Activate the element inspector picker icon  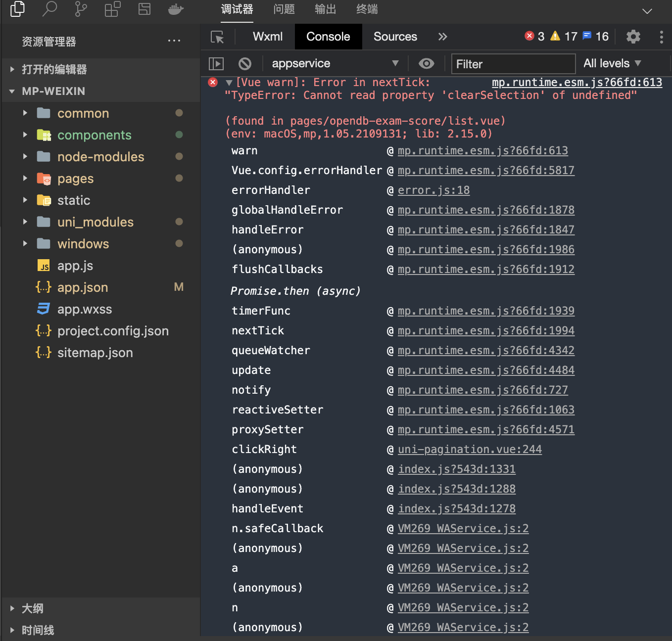point(217,37)
